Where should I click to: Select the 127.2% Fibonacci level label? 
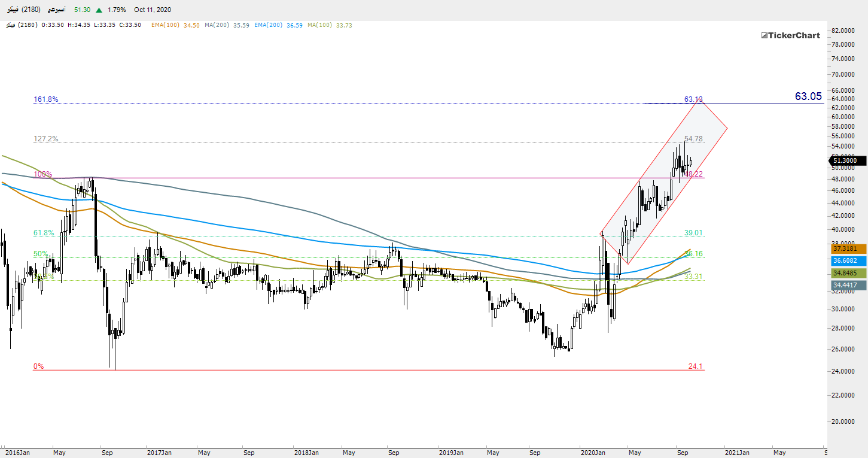point(45,139)
